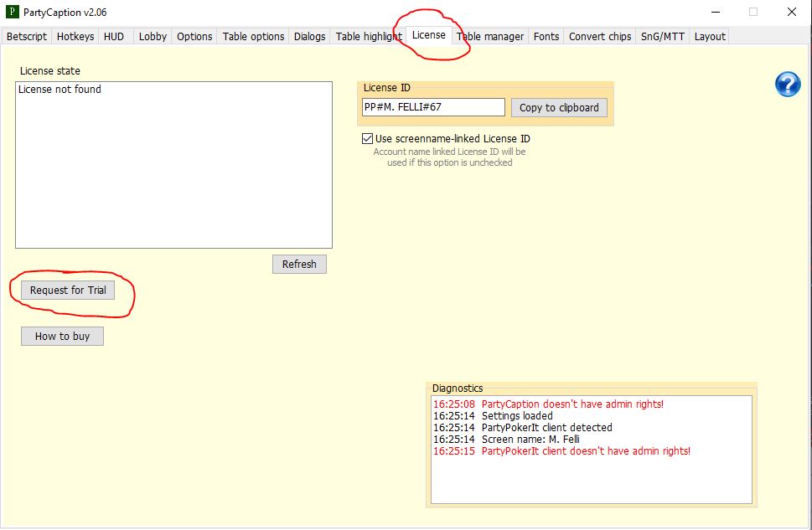Select 'PartyCaption doesn't have admin rights!' log line

(x=548, y=404)
